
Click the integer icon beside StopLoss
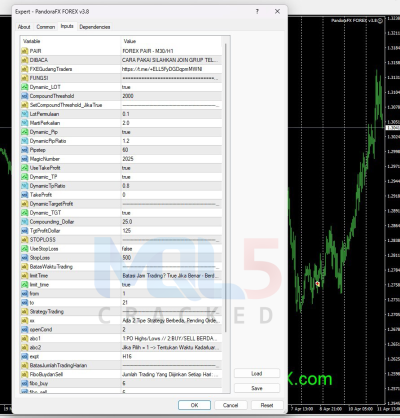click(25, 258)
